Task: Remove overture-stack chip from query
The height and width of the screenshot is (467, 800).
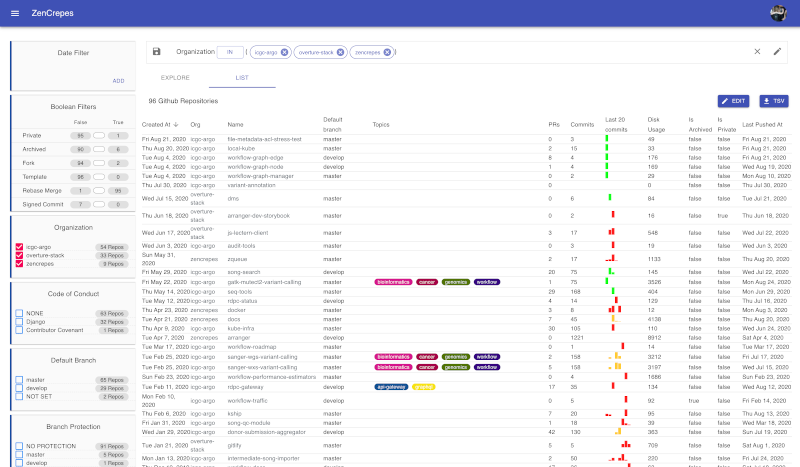Action: tap(340, 52)
